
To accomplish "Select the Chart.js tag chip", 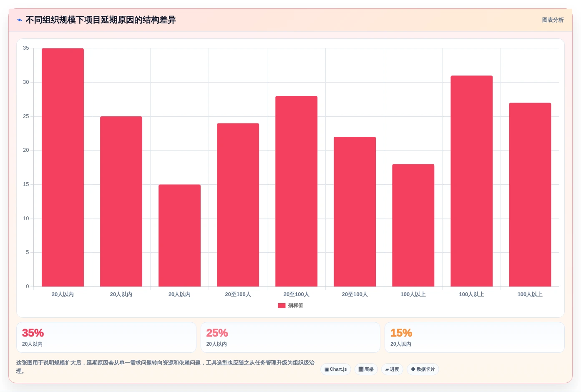I will pos(336,369).
